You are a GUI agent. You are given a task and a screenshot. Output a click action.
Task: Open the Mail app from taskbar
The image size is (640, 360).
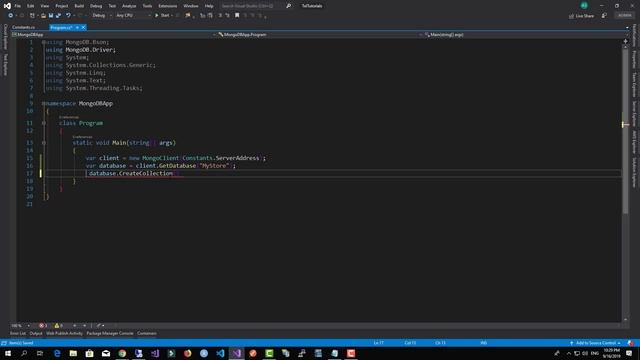point(106,353)
